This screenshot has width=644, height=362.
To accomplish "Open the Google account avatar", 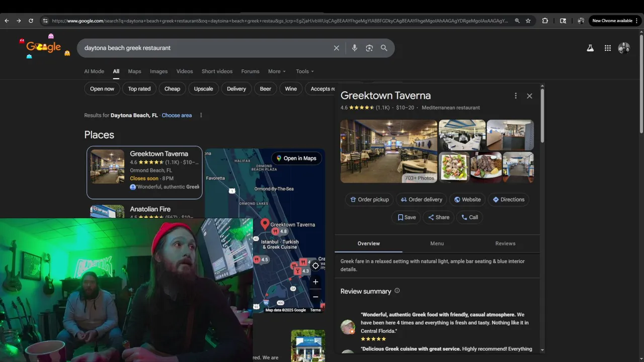I will click(x=624, y=48).
